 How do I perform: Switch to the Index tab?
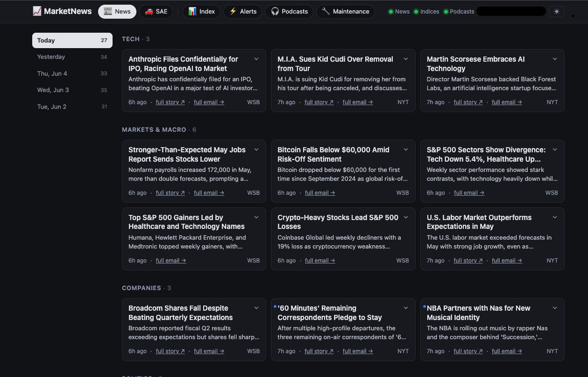(x=201, y=12)
